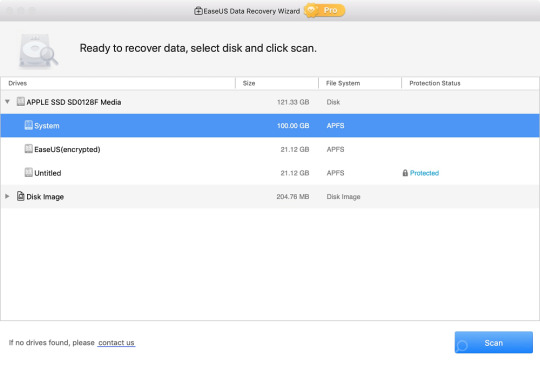This screenshot has height=366, width=540.
Task: Click the Untitled volume icon
Action: coord(29,172)
